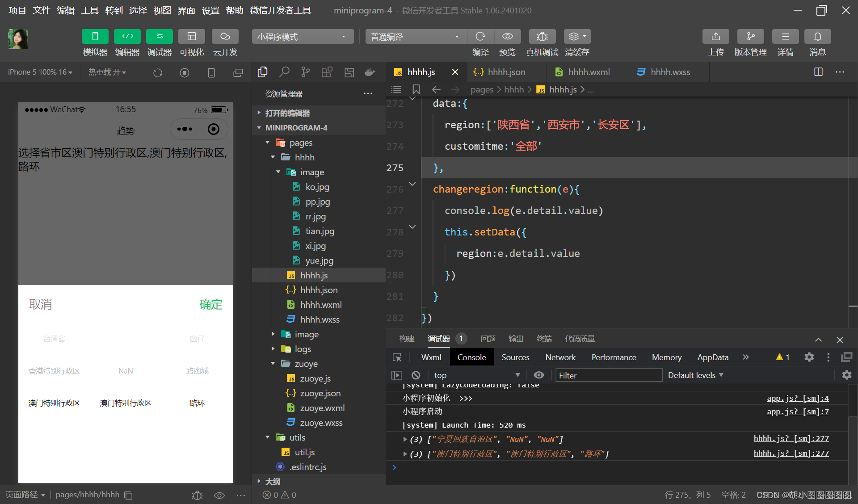Click the search icon in sidebar

tap(284, 72)
